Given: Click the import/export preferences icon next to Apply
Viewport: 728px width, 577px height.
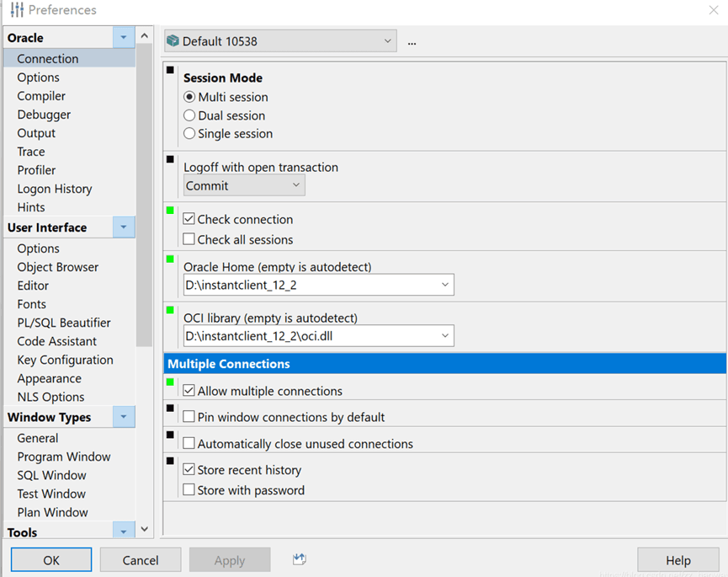Looking at the screenshot, I should [x=300, y=558].
